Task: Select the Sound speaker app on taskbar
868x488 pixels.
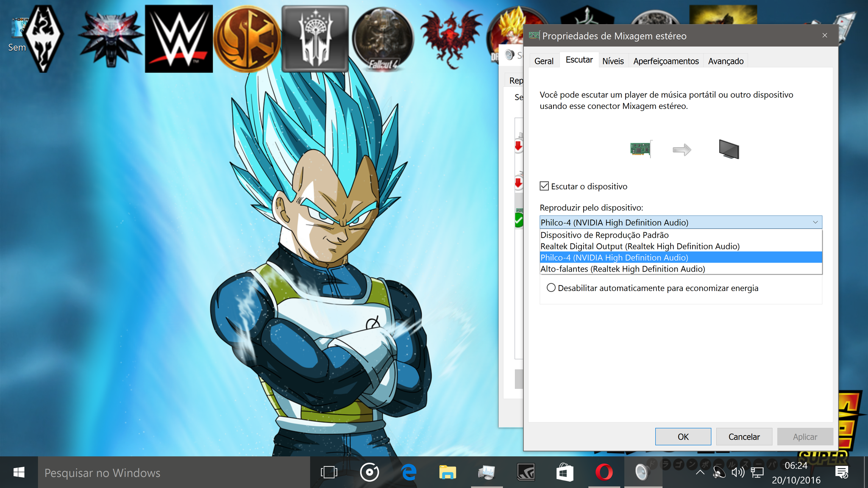Action: 643,472
